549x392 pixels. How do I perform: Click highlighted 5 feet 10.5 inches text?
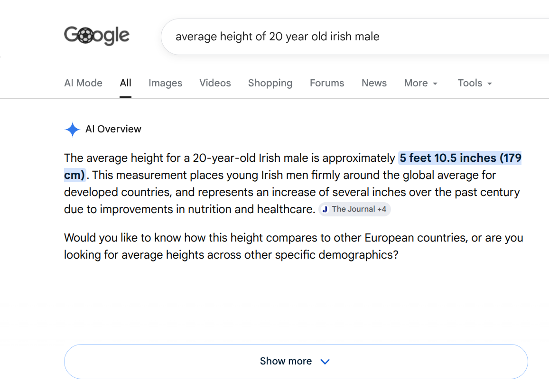click(x=448, y=158)
